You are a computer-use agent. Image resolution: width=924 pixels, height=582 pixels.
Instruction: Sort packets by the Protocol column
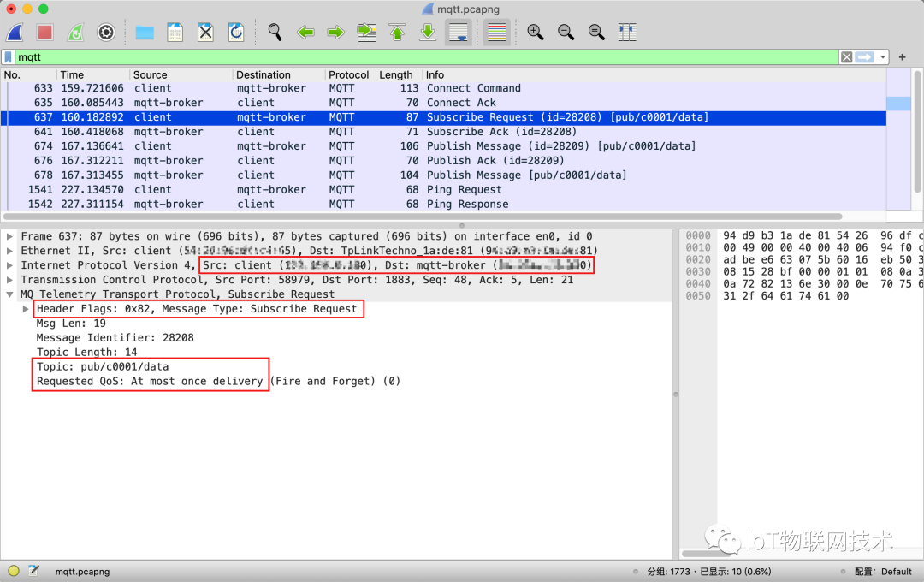pos(348,75)
